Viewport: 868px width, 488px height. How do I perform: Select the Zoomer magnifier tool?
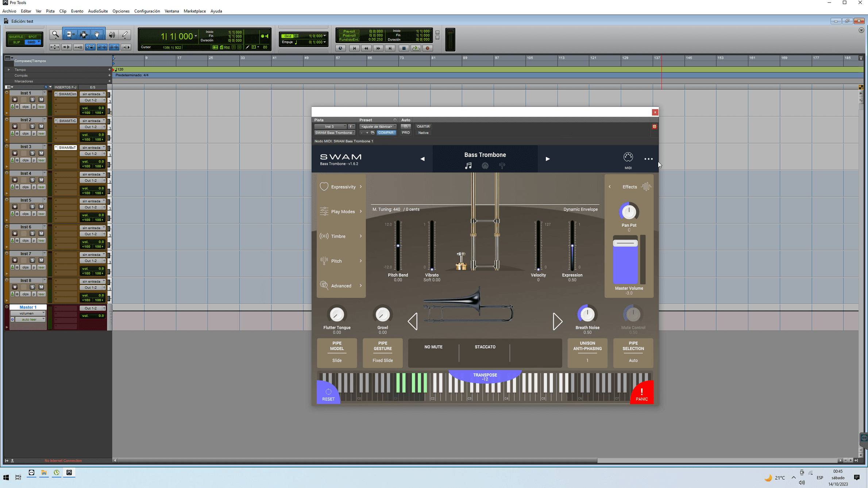55,34
